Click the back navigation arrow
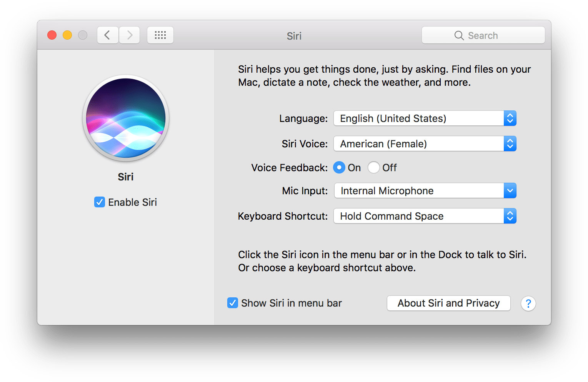The height and width of the screenshot is (382, 588). click(x=107, y=35)
